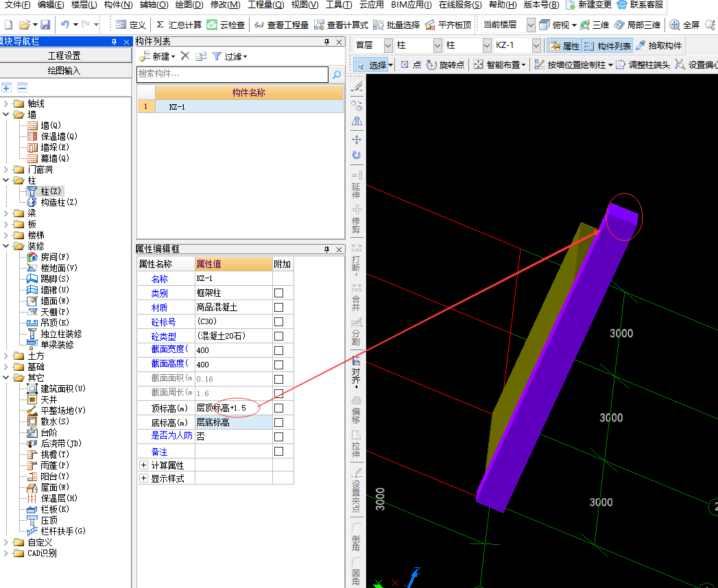Viewport: 718px width, 588px height.
Task: Toggle 备注 附加 checkbox
Action: 278,451
